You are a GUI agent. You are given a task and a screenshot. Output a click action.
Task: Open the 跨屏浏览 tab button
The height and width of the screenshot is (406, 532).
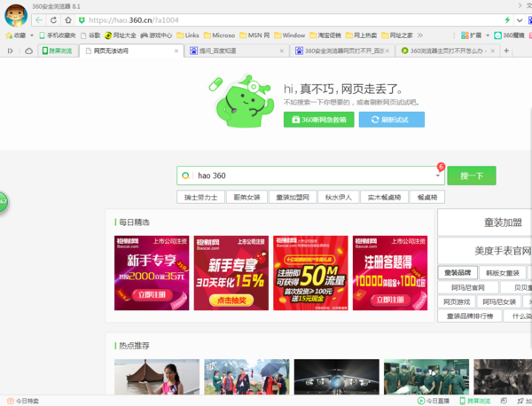[x=58, y=51]
